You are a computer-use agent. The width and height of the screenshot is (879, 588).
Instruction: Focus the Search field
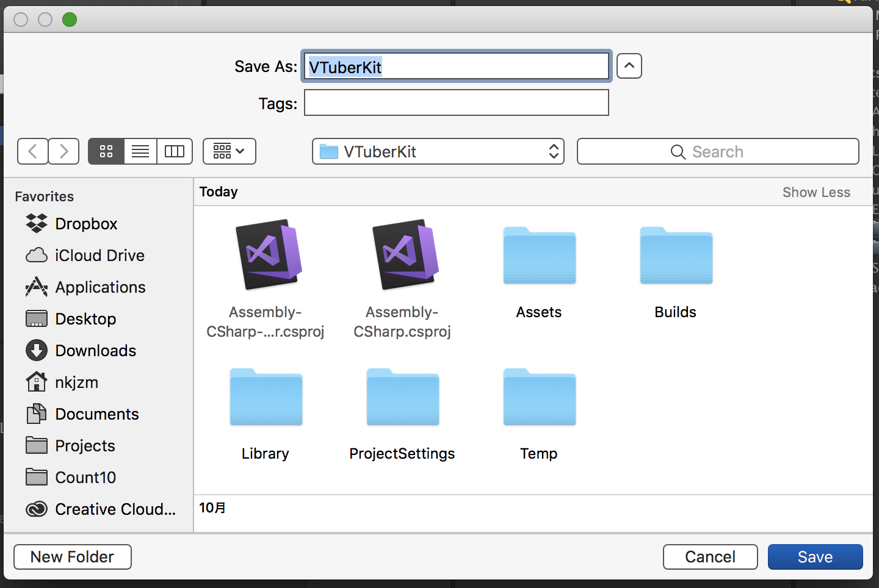(718, 151)
